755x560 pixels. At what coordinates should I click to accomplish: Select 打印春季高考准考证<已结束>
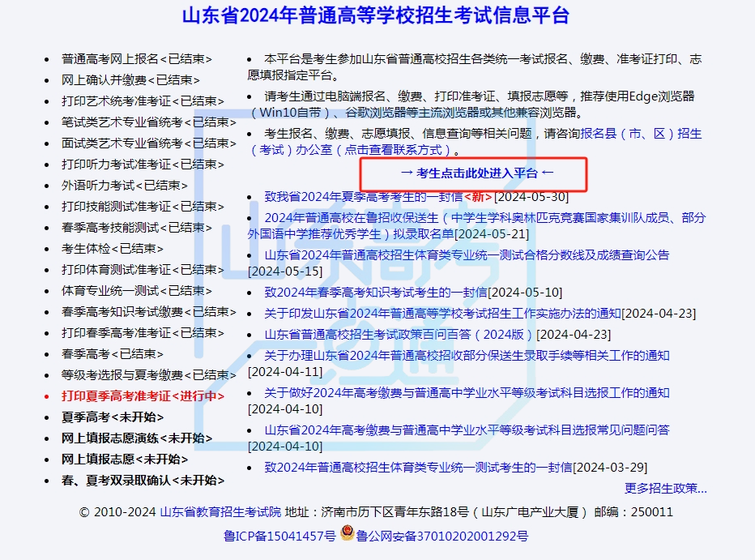point(143,333)
